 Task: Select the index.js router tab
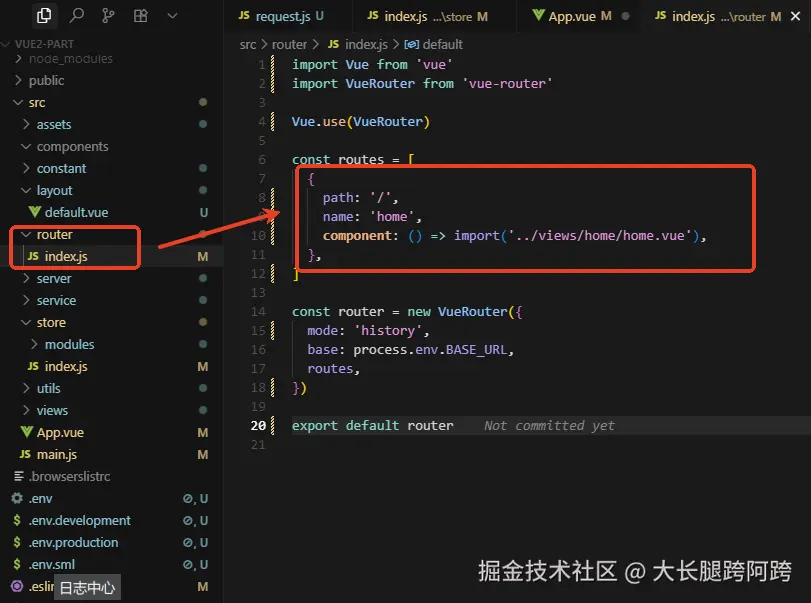718,16
